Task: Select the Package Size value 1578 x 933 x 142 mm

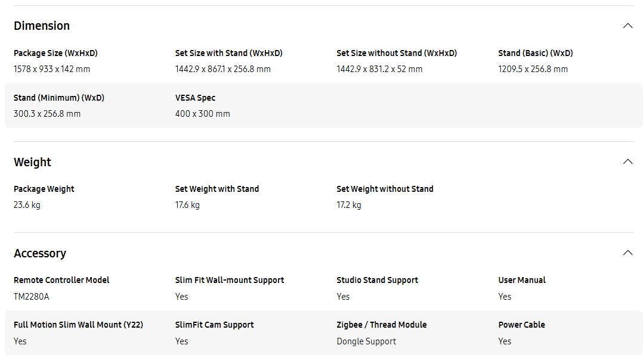Action: pos(52,69)
